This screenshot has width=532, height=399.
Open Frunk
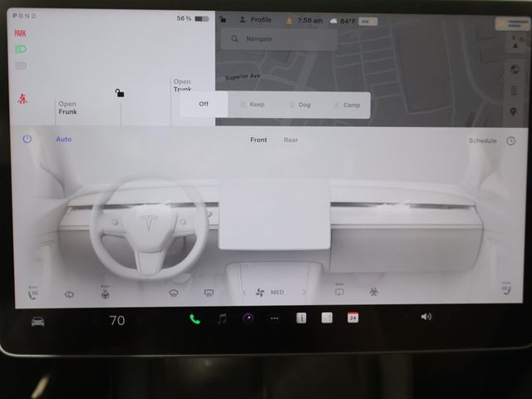tap(67, 108)
